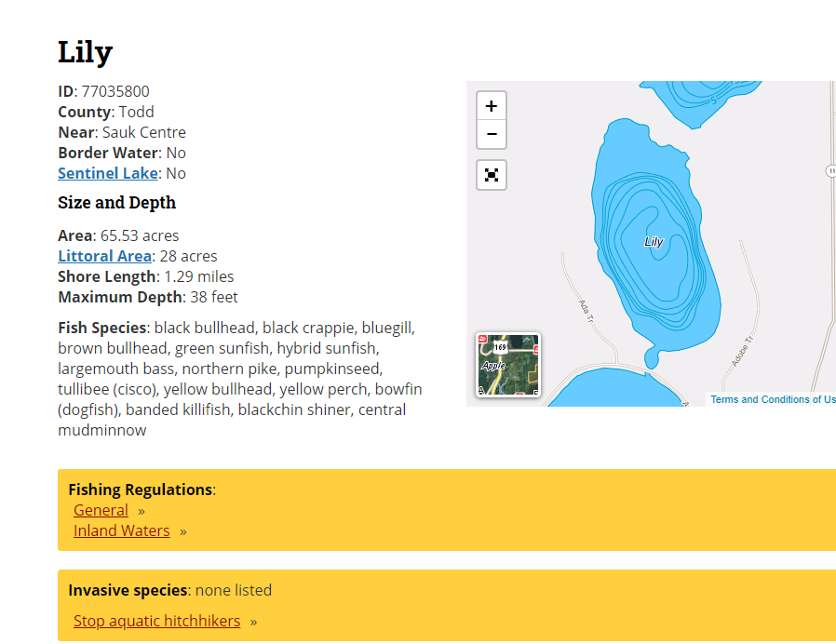Screen dimensions: 836x644
Task: Click the arrow after General link
Action: pyautogui.click(x=142, y=511)
